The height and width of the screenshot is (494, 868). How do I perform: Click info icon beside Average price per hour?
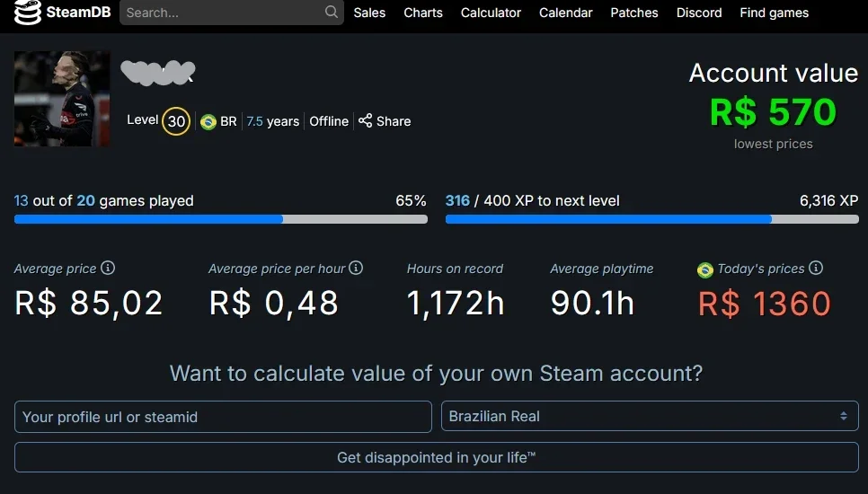point(356,268)
